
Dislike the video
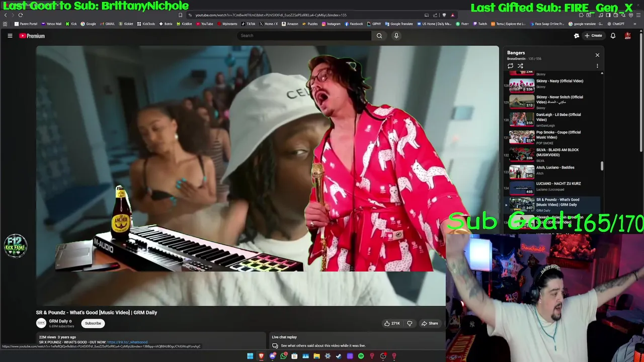point(410,323)
